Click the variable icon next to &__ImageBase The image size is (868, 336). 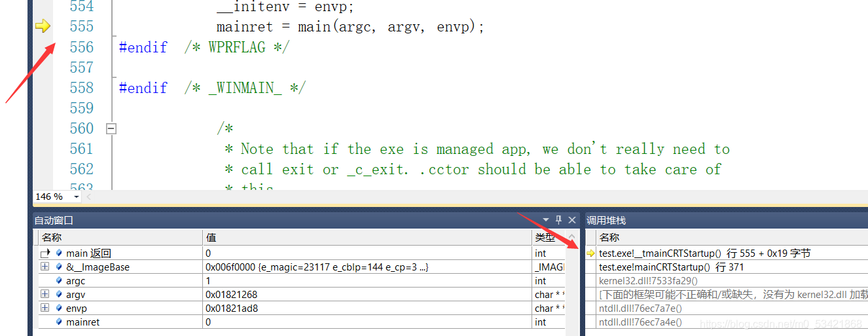point(60,267)
